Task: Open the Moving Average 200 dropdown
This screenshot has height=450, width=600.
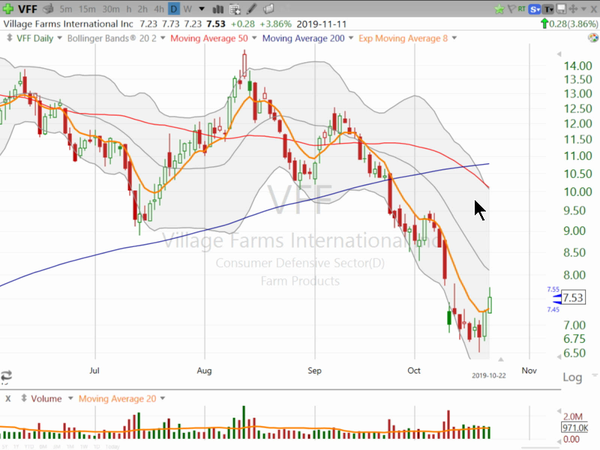Action: coord(351,38)
